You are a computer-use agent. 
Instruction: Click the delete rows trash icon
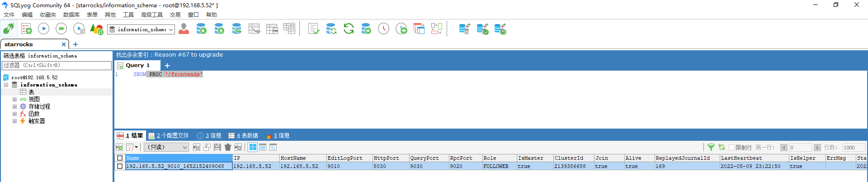click(228, 147)
